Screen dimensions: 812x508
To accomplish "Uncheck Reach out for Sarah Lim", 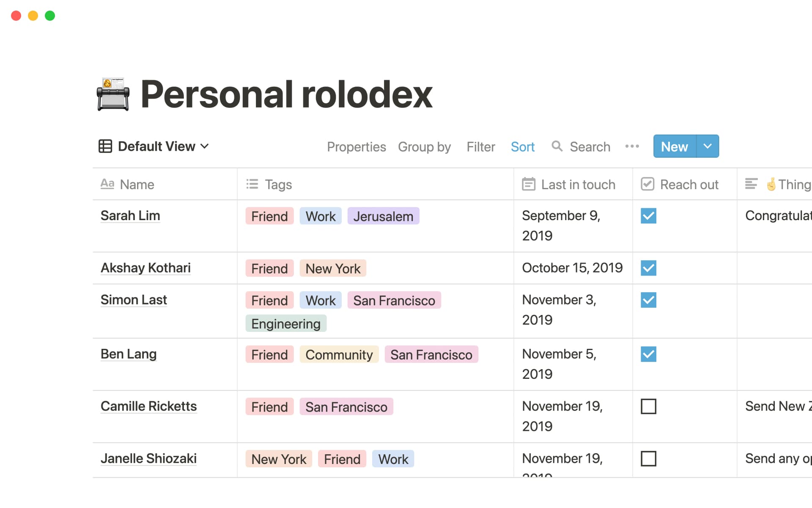I will coord(648,216).
